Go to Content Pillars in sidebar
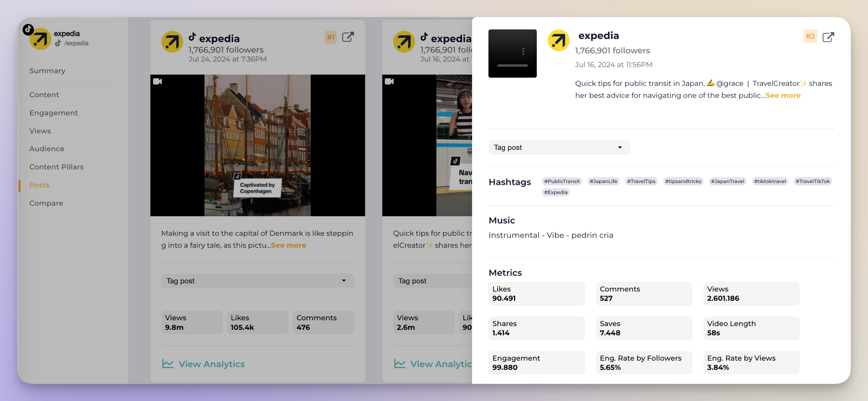 (56, 167)
